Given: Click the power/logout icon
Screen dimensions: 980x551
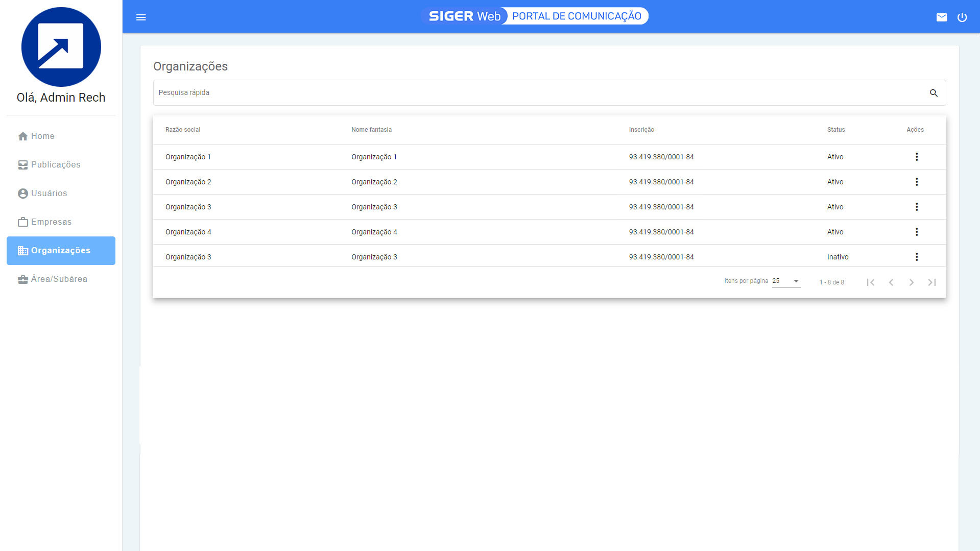Looking at the screenshot, I should pyautogui.click(x=962, y=17).
